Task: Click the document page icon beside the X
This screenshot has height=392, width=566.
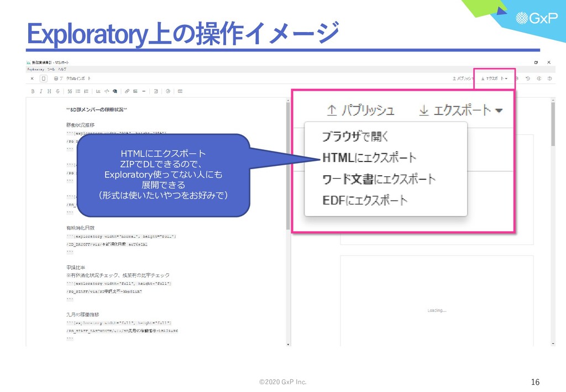Action: [43, 79]
